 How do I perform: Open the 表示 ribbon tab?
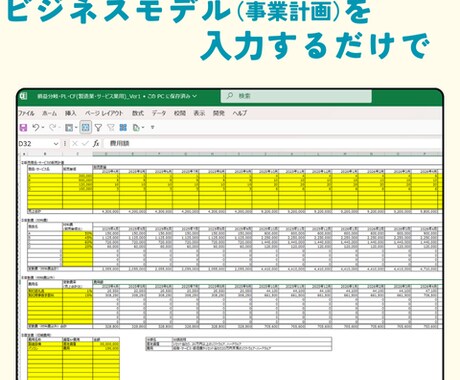(199, 113)
